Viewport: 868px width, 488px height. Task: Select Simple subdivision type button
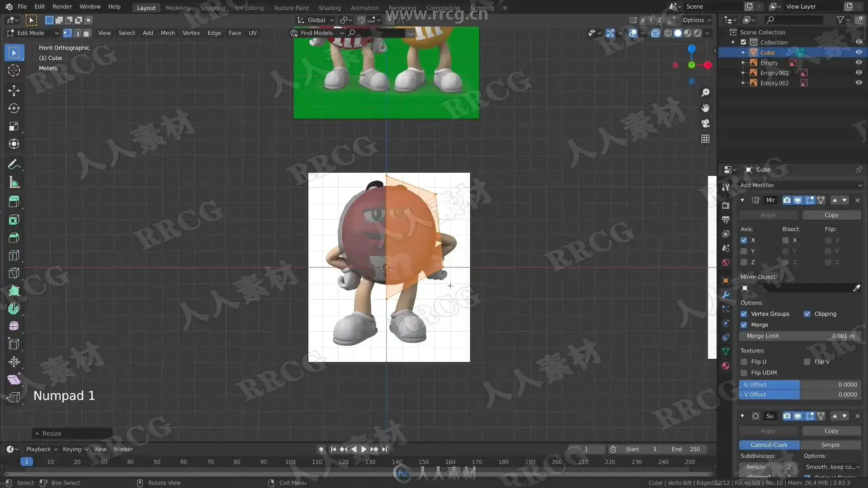830,445
